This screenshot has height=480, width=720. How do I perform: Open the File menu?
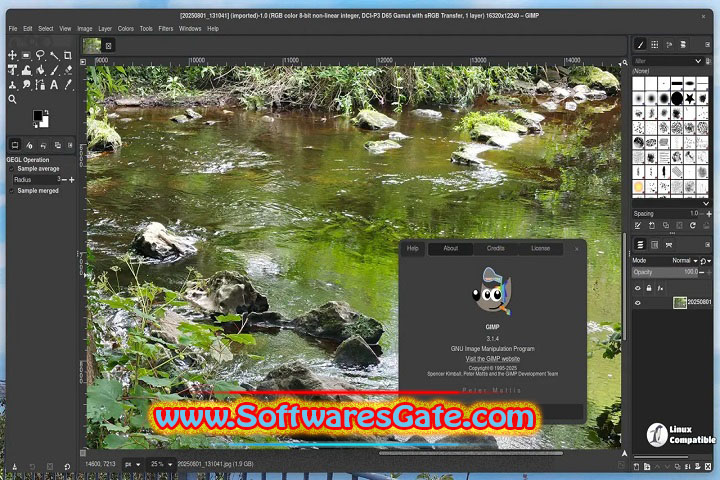tap(13, 28)
